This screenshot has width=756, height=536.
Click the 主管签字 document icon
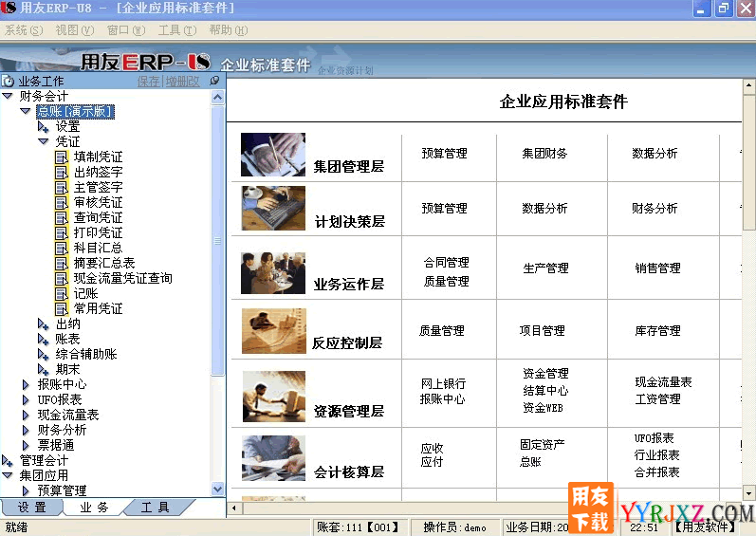[62, 188]
